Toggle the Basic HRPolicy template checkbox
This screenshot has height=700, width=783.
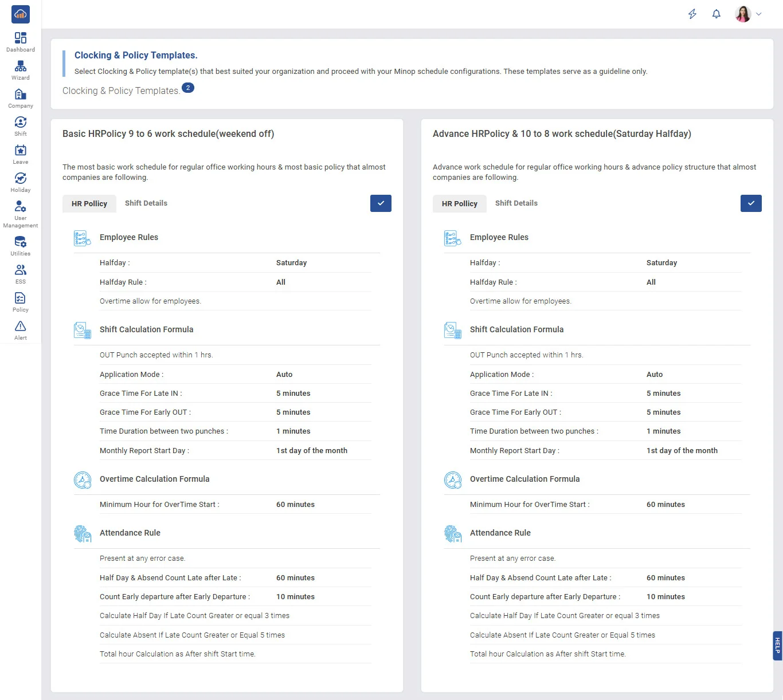coord(381,203)
